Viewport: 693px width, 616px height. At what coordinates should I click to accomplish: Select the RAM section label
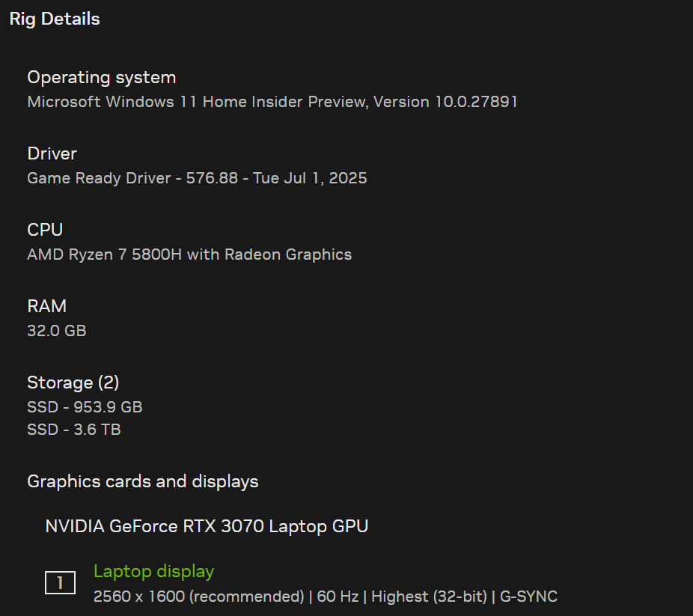tap(46, 306)
